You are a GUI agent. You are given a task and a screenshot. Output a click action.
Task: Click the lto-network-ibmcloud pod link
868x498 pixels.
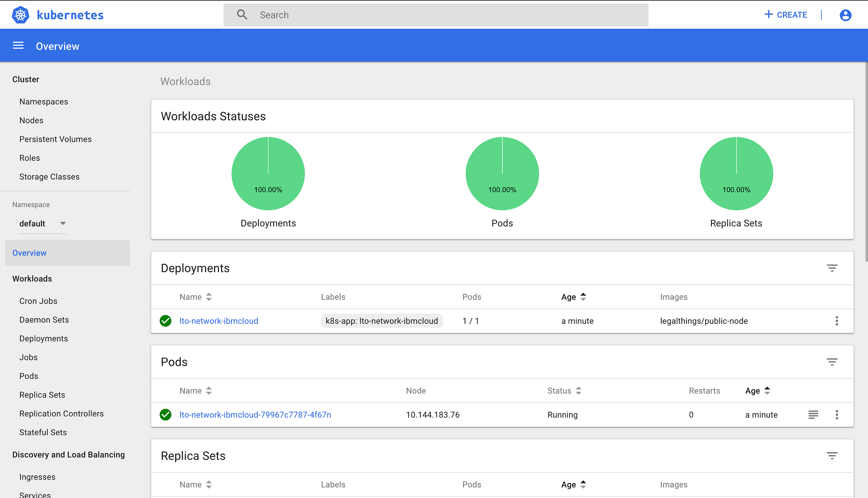pos(255,415)
